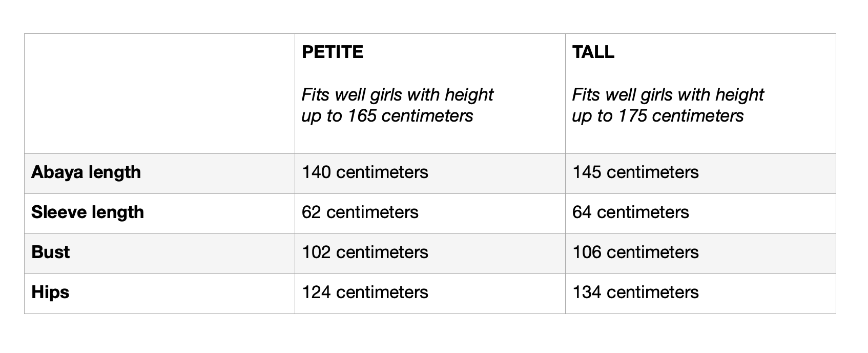Select the 106 centimeters cell
This screenshot has height=353, width=868.
click(x=700, y=253)
